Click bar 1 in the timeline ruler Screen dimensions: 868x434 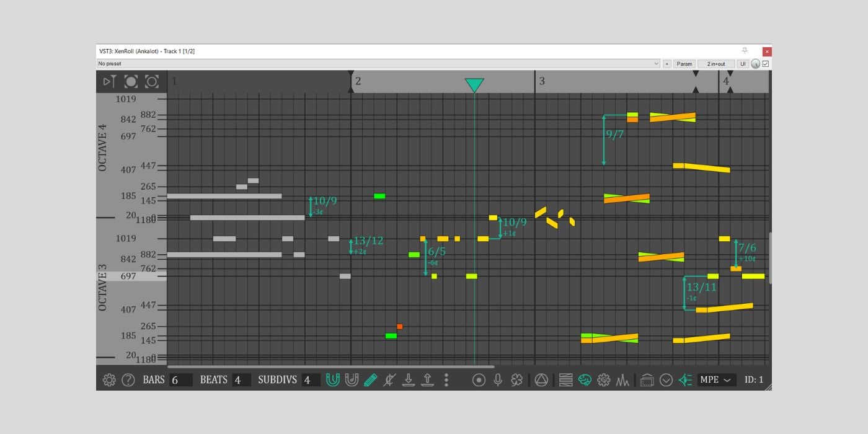pyautogui.click(x=174, y=81)
